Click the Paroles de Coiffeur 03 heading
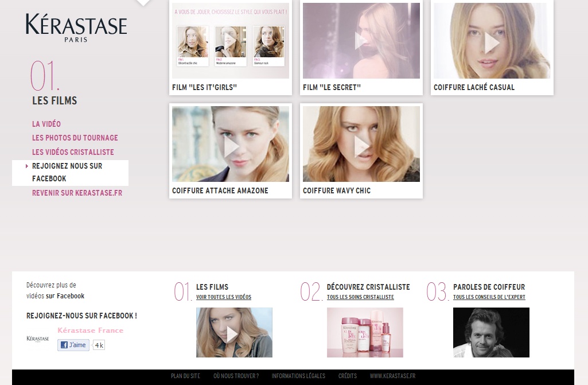This screenshot has width=588, height=385. (489, 287)
